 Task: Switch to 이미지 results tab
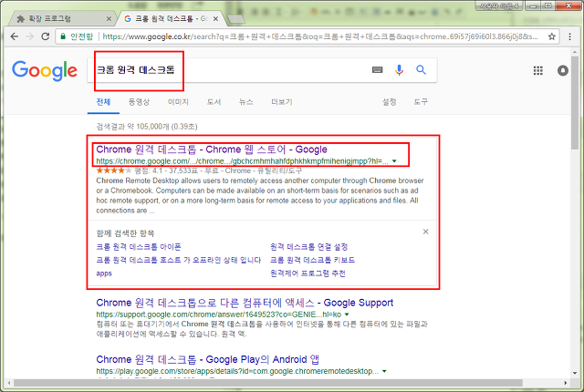pos(178,102)
